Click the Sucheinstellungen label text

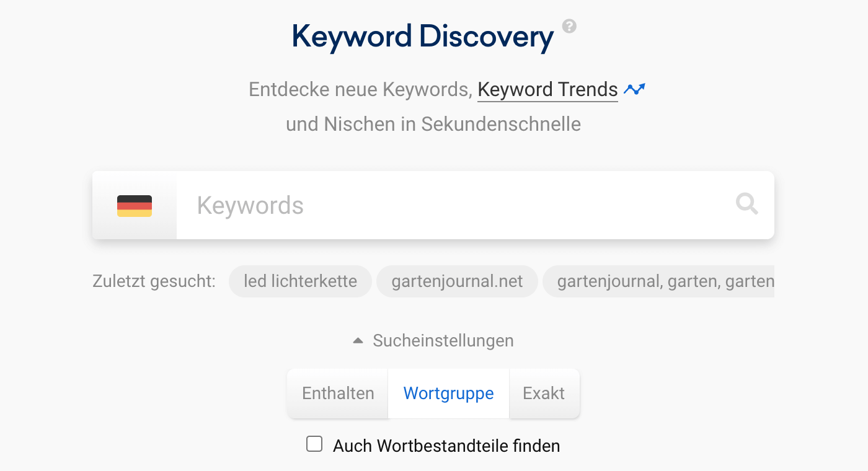click(x=443, y=341)
